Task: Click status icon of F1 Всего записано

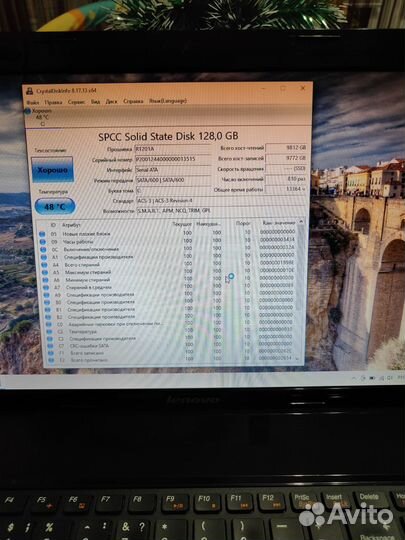Action: pos(51,353)
